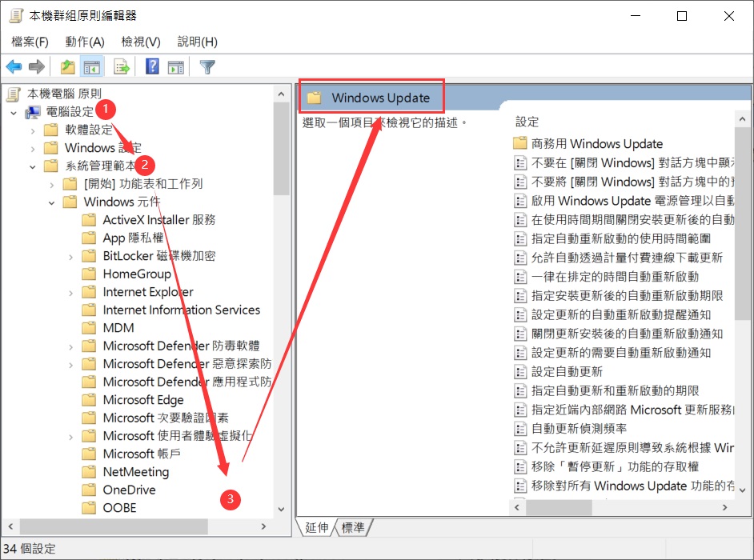This screenshot has width=754, height=560.
Task: Click the NetMeeting folder icon
Action: pos(89,472)
